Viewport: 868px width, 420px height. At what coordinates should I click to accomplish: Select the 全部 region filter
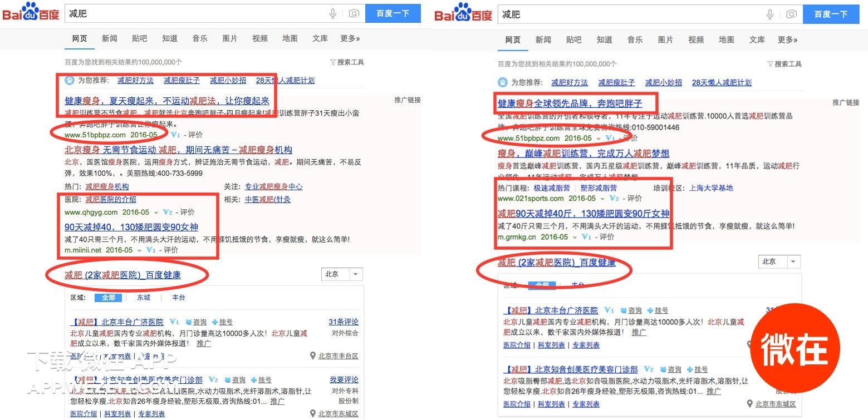pos(109,298)
